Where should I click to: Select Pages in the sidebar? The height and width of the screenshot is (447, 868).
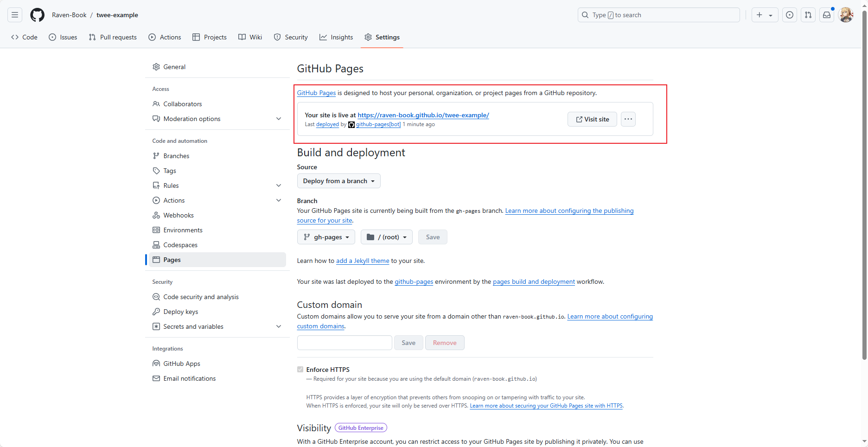[x=217, y=260]
